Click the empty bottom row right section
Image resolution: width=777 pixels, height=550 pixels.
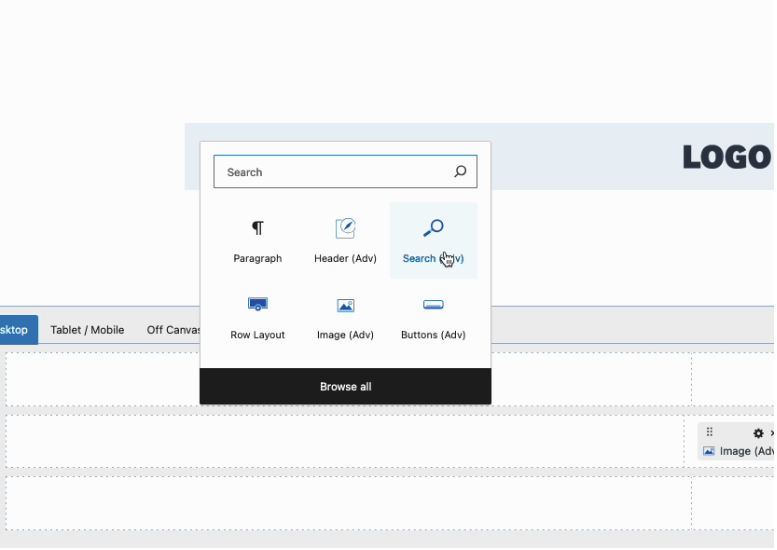pos(733,502)
